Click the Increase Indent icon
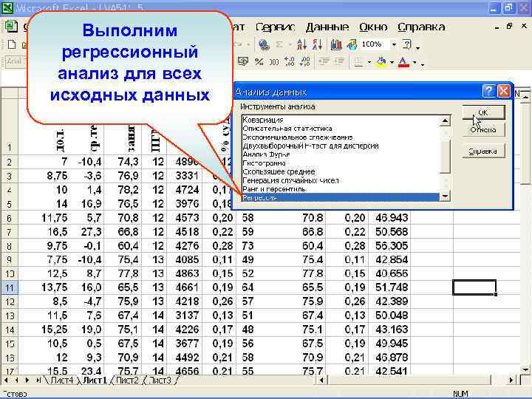Viewport: 532px width, 399px height. point(340,61)
